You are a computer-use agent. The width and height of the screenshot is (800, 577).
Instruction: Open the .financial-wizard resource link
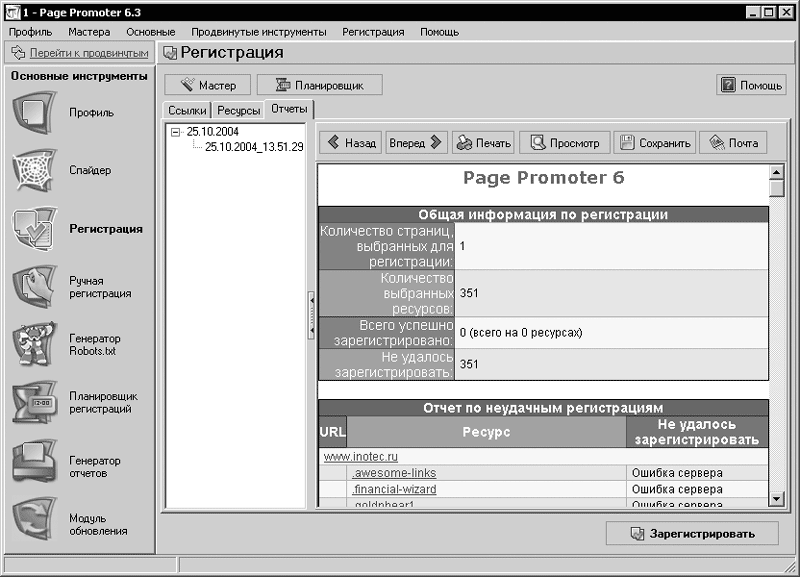394,489
